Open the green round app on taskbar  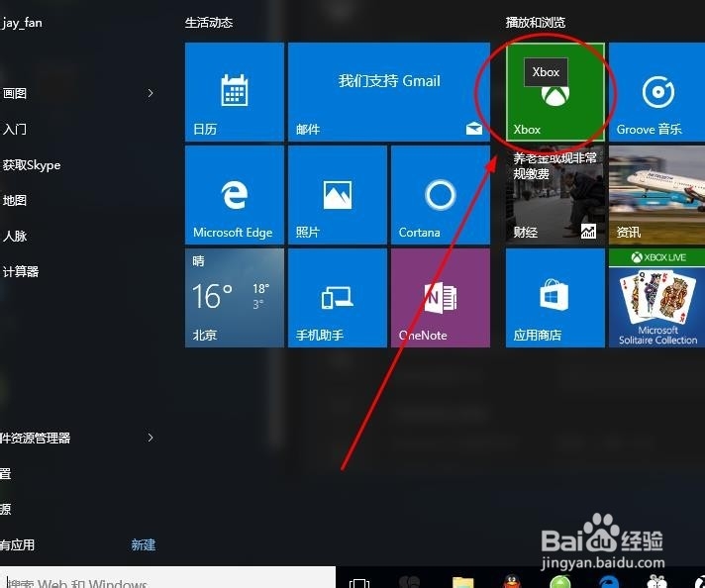[x=560, y=582]
